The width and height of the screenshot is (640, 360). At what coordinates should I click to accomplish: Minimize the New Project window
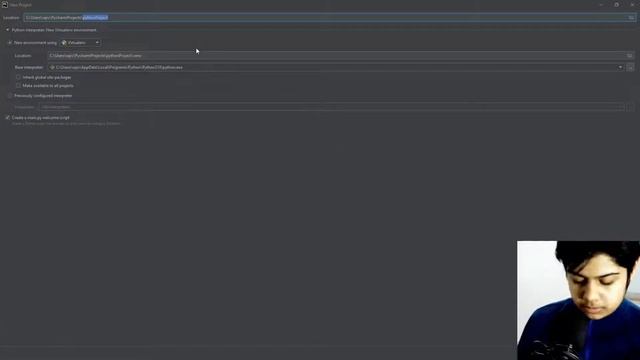tap(601, 5)
